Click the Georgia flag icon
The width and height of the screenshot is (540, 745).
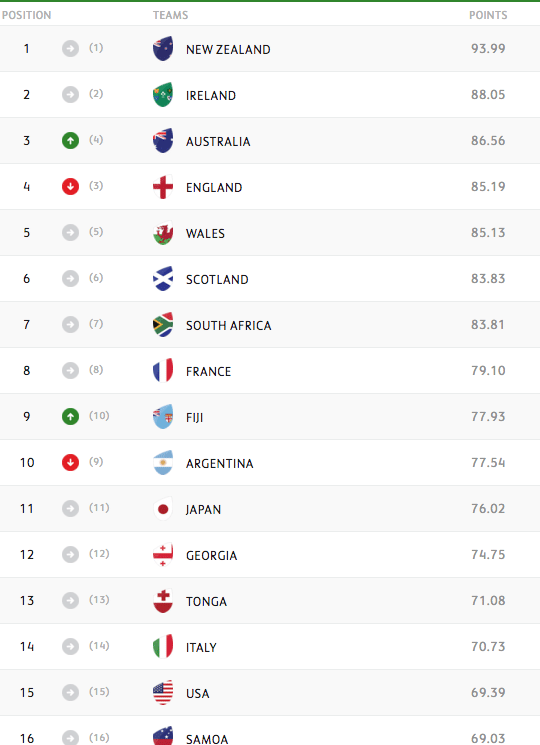tap(163, 555)
